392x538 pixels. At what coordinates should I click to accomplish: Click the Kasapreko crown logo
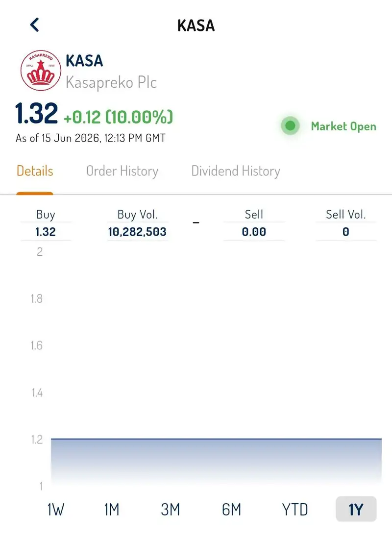click(41, 71)
